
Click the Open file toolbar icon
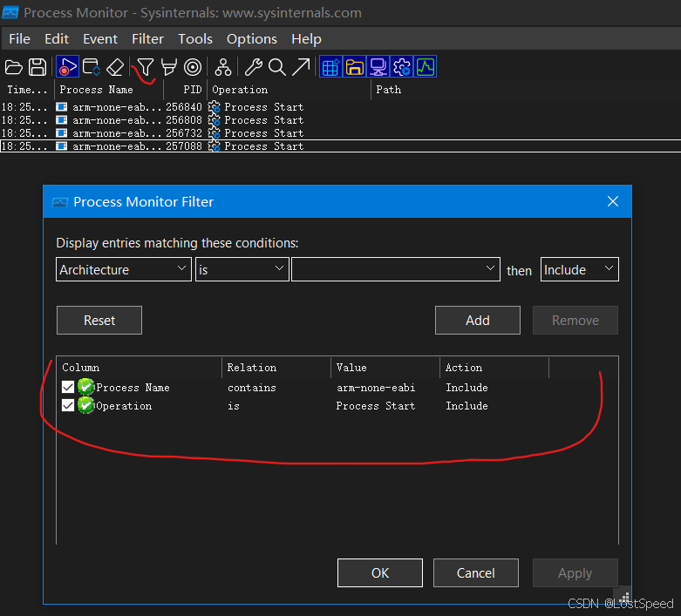point(13,67)
